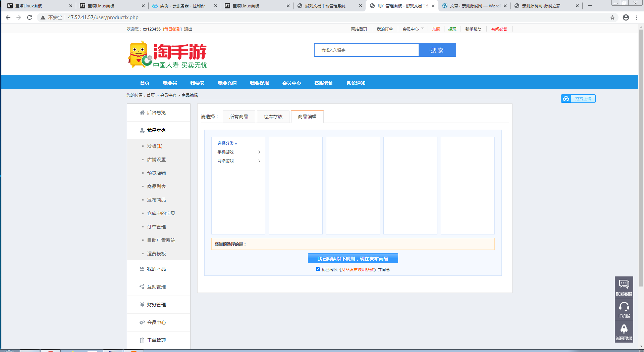
Task: Click the 退出 logout link
Action: click(x=188, y=29)
